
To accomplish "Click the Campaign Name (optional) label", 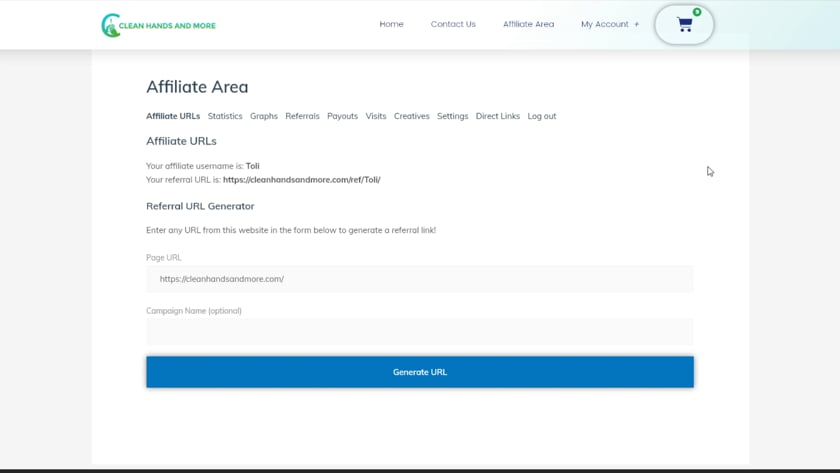I will (x=194, y=311).
